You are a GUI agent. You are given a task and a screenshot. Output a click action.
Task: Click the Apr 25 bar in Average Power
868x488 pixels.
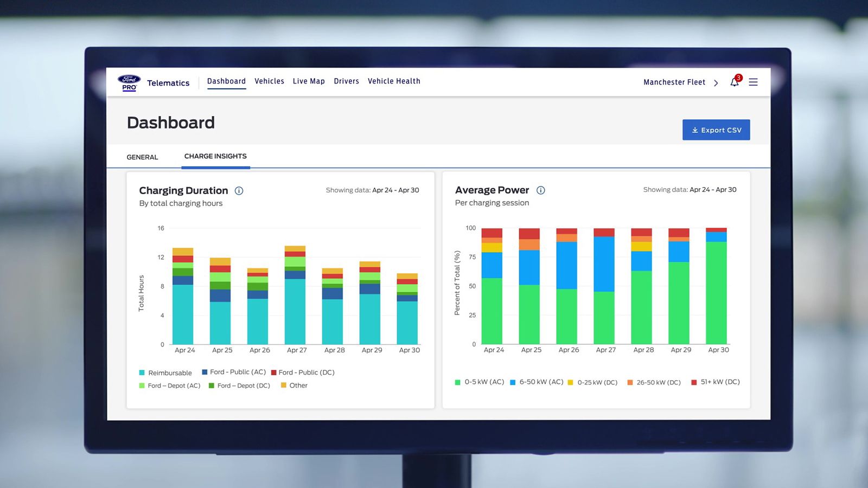(529, 286)
